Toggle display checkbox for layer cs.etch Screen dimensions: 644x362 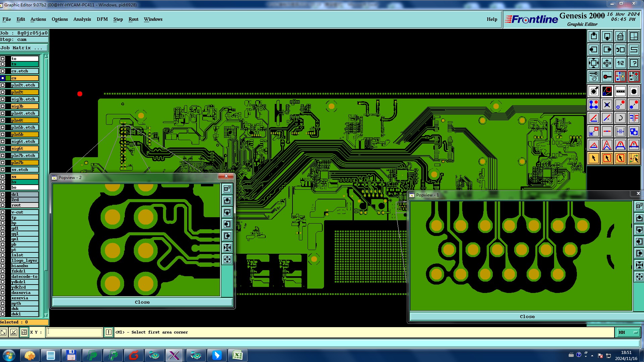pyautogui.click(x=3, y=71)
